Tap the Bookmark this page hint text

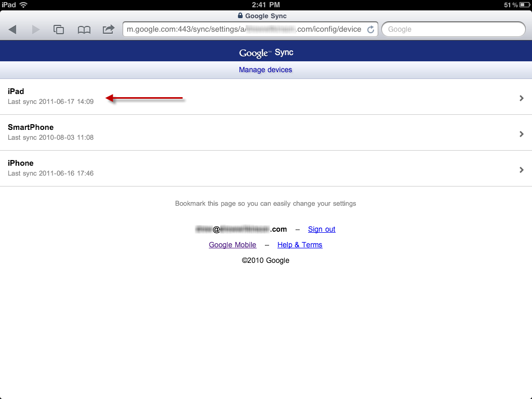[x=265, y=204]
